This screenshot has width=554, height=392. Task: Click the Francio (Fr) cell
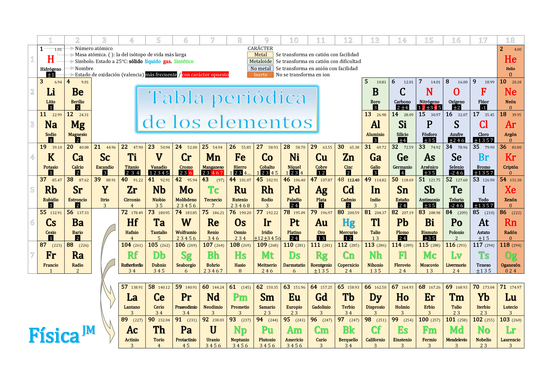pos(51,257)
